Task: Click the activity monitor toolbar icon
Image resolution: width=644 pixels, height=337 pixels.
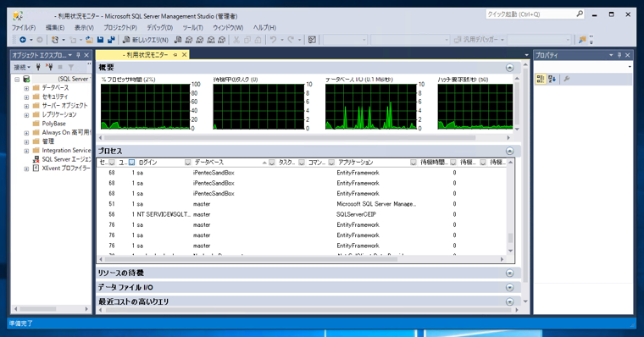Action: 312,40
